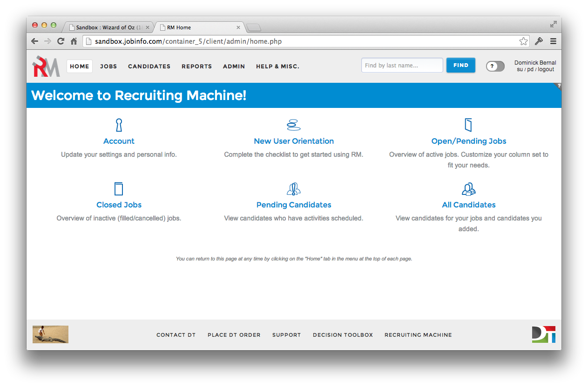
Task: Click "Overview of inactive (filled/cancelled) jobs." text
Action: 119,218
